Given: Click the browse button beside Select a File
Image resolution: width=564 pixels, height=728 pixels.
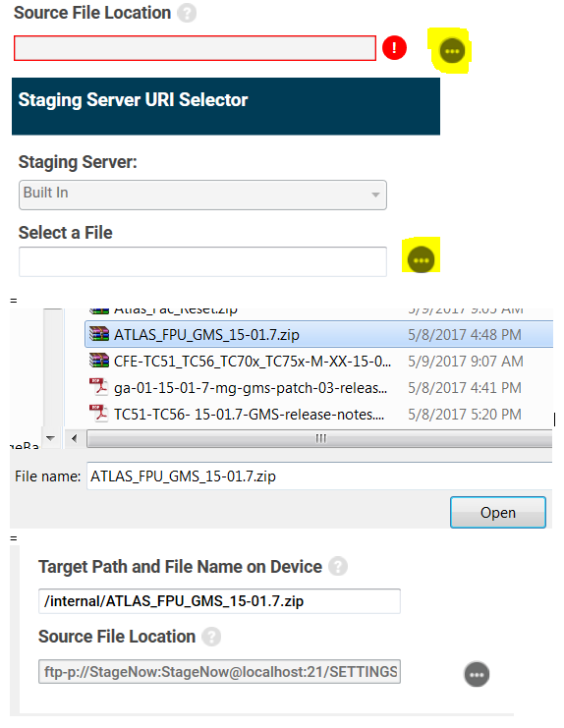Looking at the screenshot, I should [x=421, y=260].
